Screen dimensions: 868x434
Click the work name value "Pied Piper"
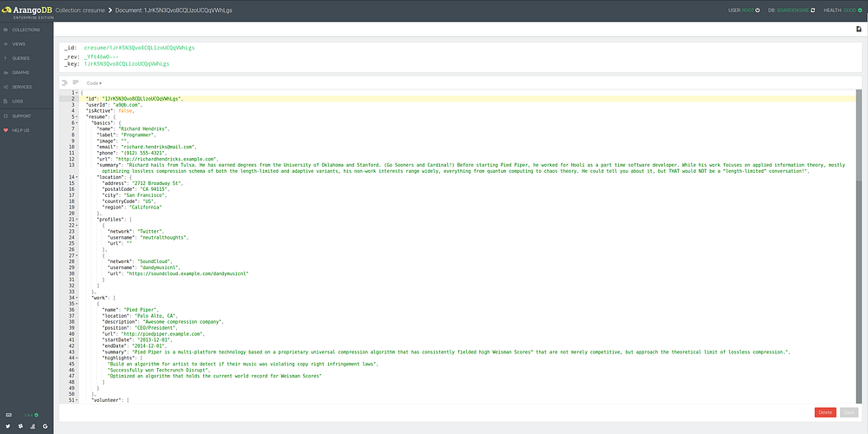click(x=141, y=310)
